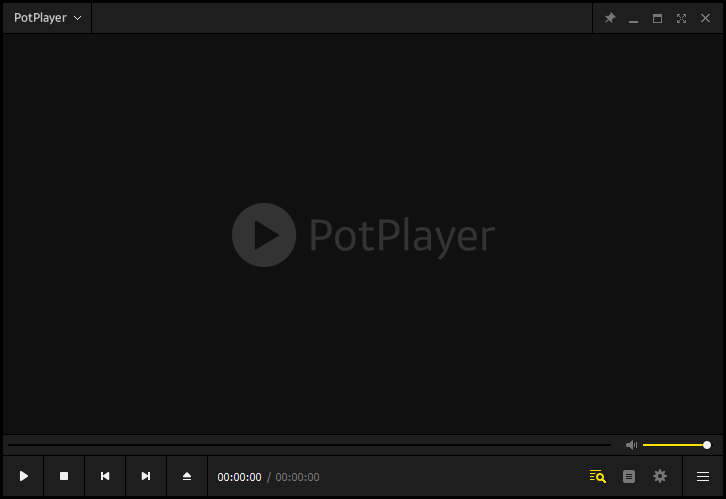Open the playlist search icon
This screenshot has width=726, height=499.
point(598,477)
